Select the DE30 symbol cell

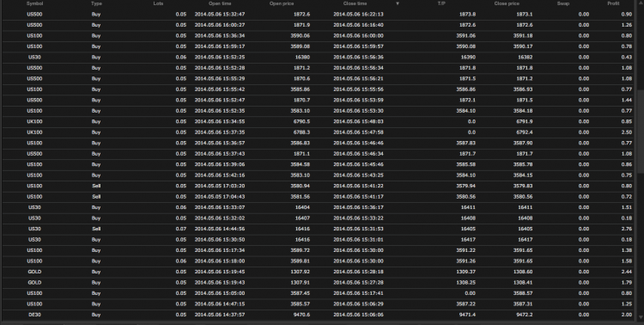click(x=34, y=315)
